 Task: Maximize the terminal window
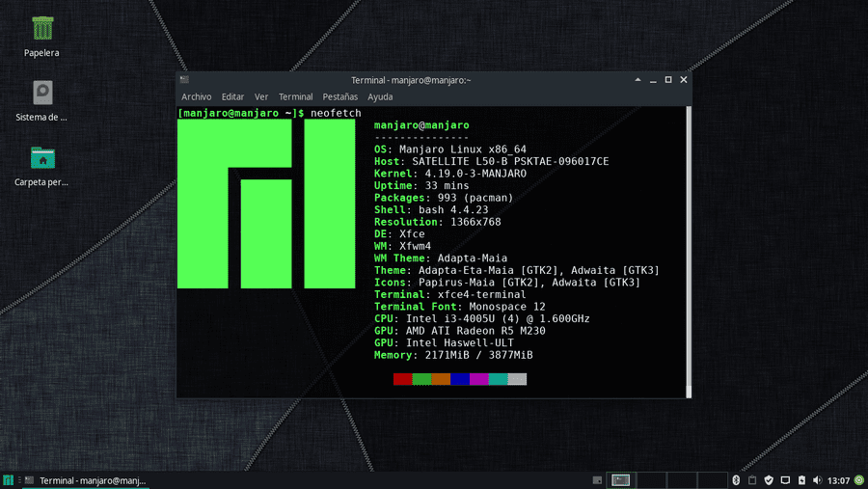(668, 80)
